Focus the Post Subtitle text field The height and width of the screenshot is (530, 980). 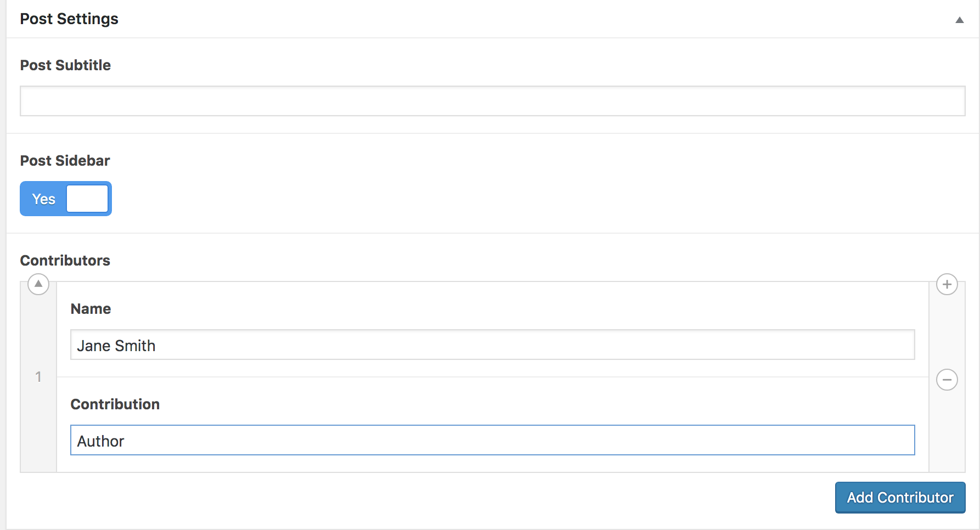pyautogui.click(x=493, y=101)
